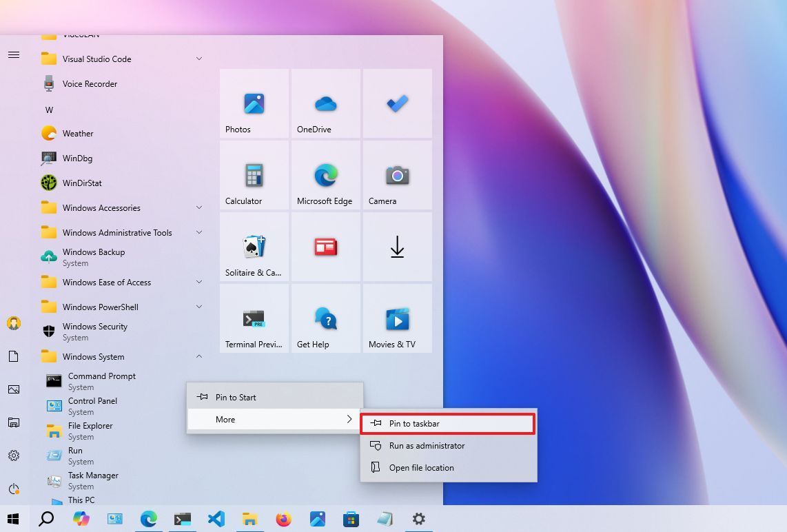Open Weather from the apps list
Screen dimensions: 787x532
click(x=78, y=133)
